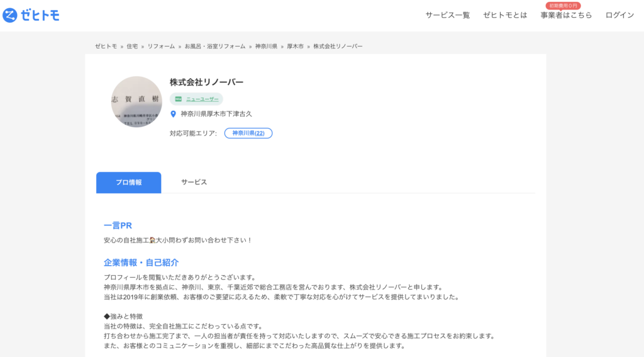Go to リフォーム breadcrumb link
This screenshot has height=357, width=644.
(161, 47)
